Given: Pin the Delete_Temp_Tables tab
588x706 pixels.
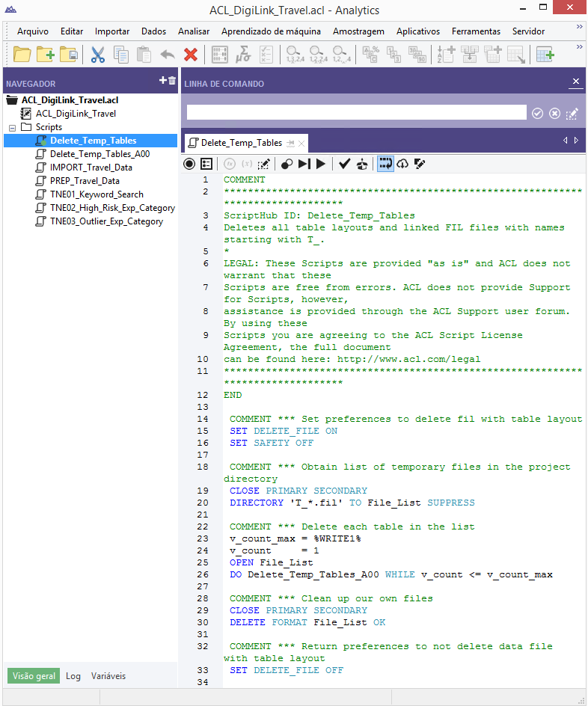Looking at the screenshot, I should coord(290,143).
